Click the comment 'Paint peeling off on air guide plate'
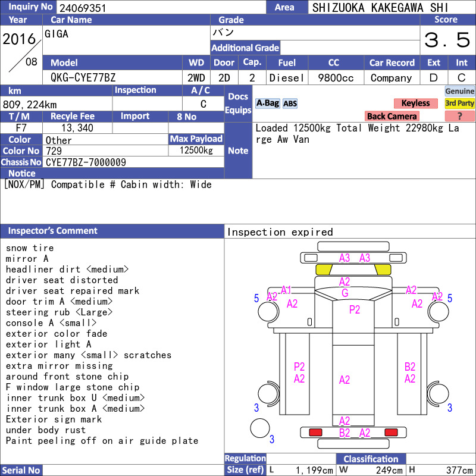Image resolution: width=476 pixels, height=476 pixels. point(102,441)
